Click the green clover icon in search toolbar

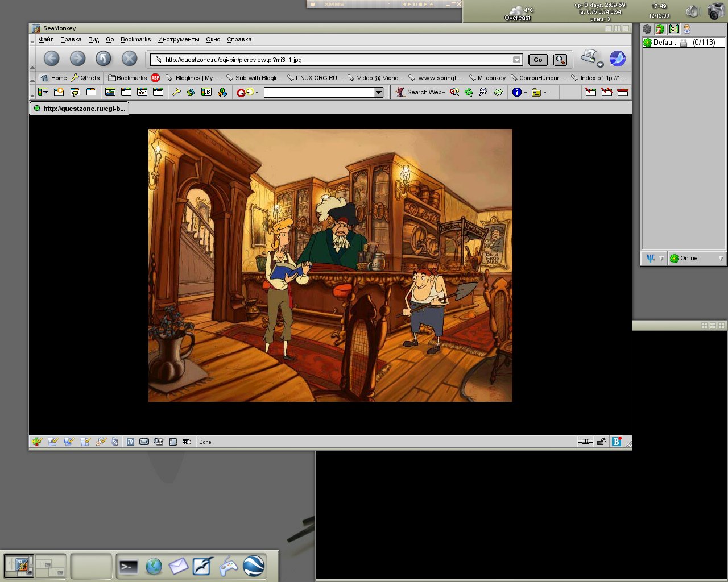[469, 92]
